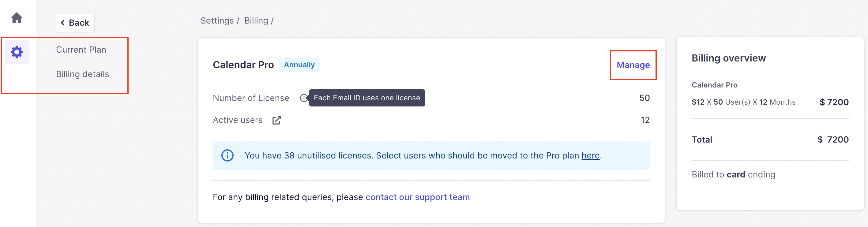The image size is (868, 227).
Task: Go to the Home page icon
Action: [x=17, y=18]
